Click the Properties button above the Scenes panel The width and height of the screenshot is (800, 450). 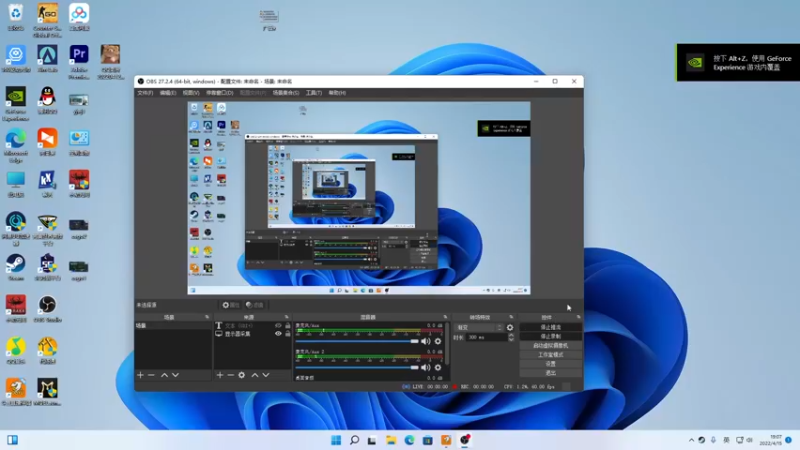pyautogui.click(x=231, y=305)
